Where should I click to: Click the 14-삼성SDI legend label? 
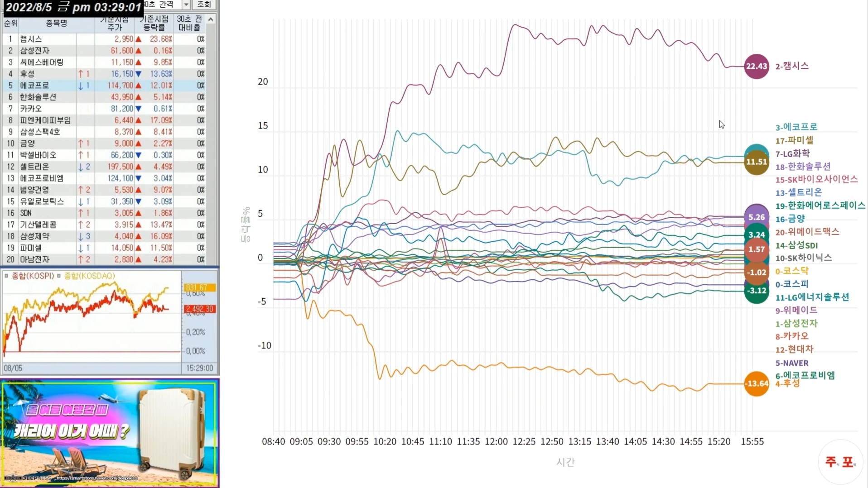[x=796, y=245]
